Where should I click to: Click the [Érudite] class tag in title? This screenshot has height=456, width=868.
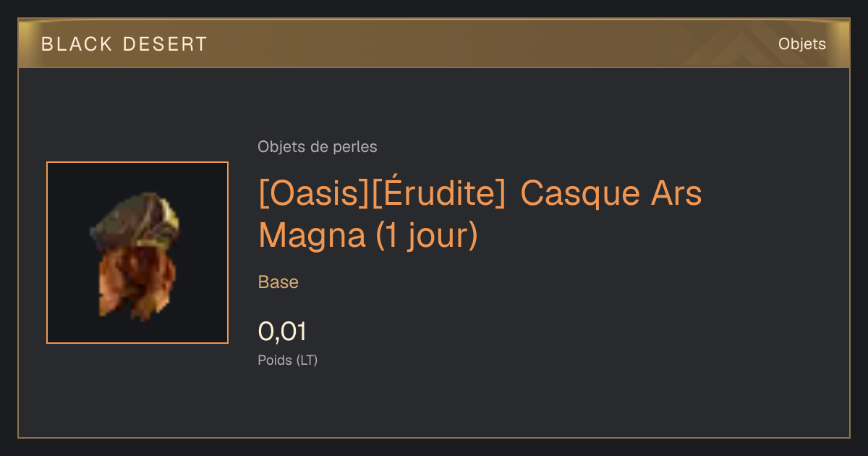pos(438,194)
